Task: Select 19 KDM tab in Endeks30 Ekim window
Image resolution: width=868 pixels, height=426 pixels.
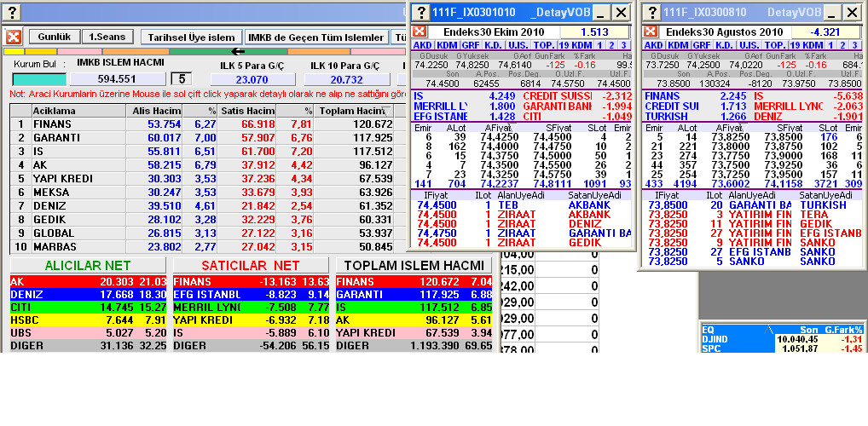Action: click(576, 45)
